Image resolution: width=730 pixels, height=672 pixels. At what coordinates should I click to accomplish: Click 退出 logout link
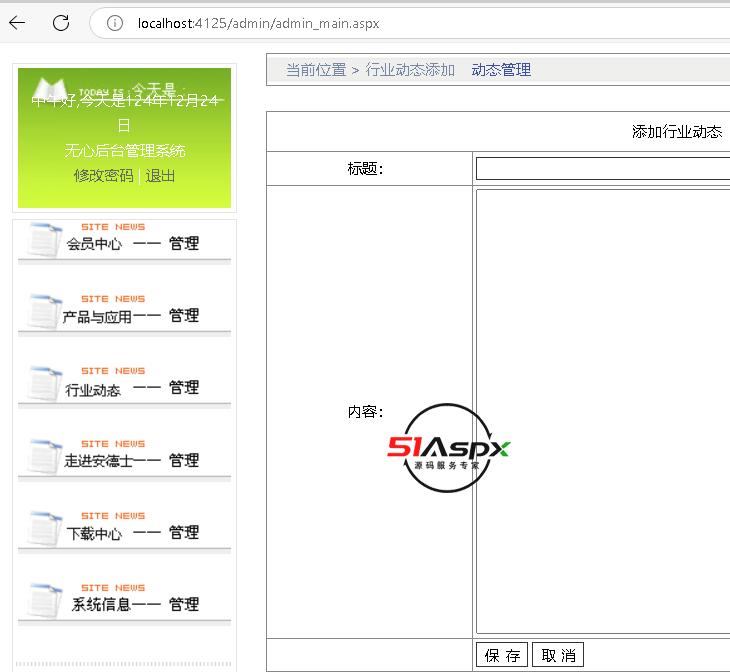[160, 176]
